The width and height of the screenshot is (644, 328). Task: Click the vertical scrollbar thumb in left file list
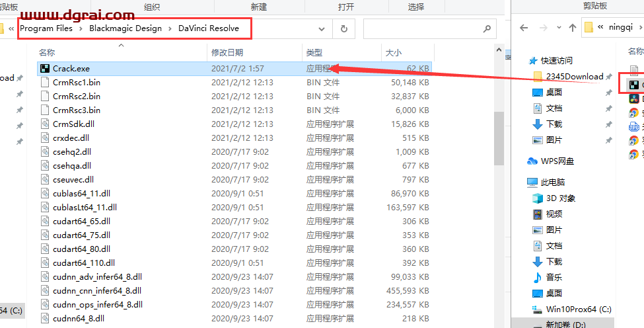pos(499,138)
